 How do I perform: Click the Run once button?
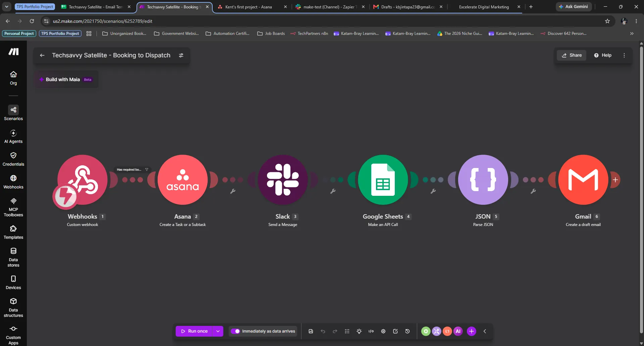pos(195,331)
